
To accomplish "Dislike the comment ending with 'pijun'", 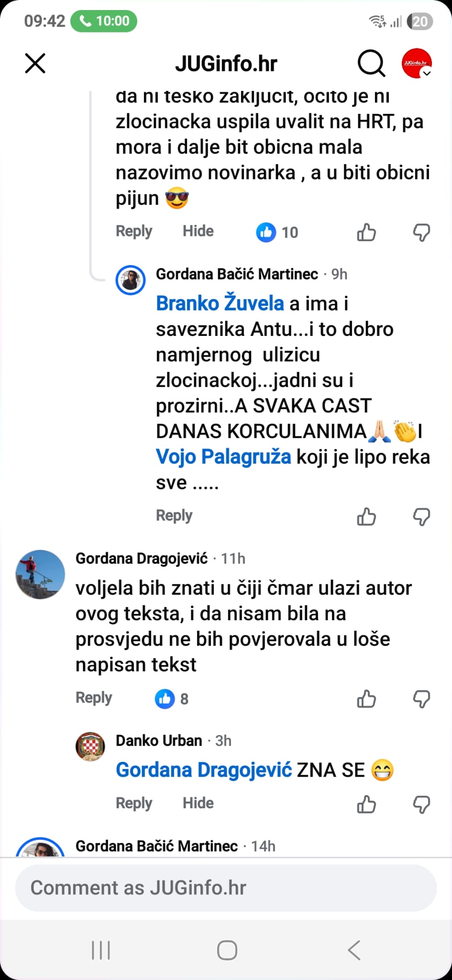I will tap(421, 233).
